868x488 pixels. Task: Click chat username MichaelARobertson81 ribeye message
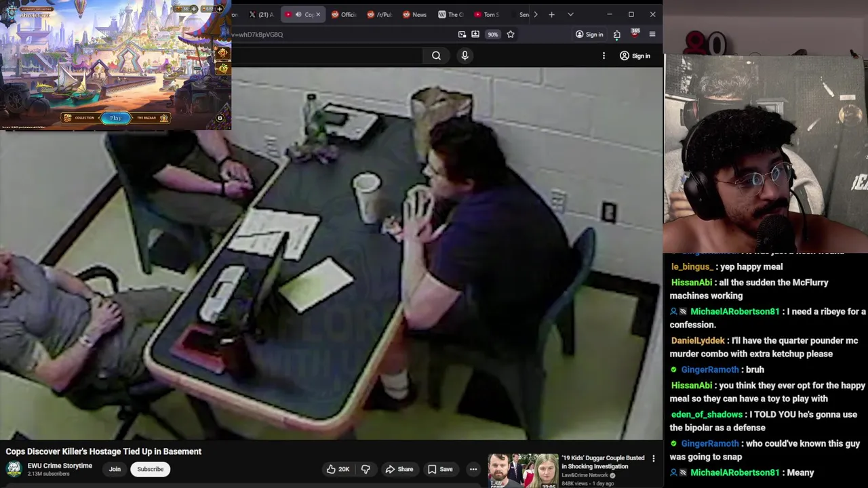click(735, 312)
